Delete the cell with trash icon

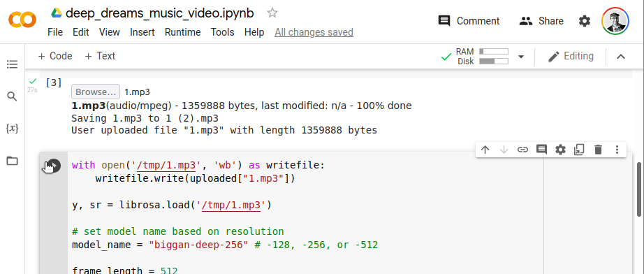[x=598, y=150]
